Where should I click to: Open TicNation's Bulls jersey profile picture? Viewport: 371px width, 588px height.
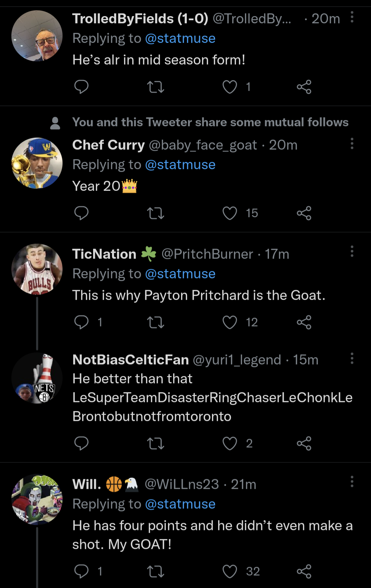[x=37, y=269]
